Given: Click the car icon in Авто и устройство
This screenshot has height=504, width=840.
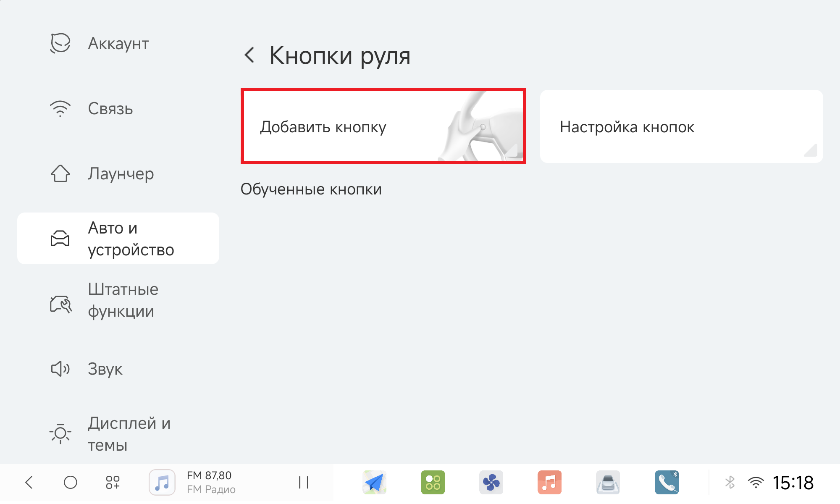Looking at the screenshot, I should 60,239.
